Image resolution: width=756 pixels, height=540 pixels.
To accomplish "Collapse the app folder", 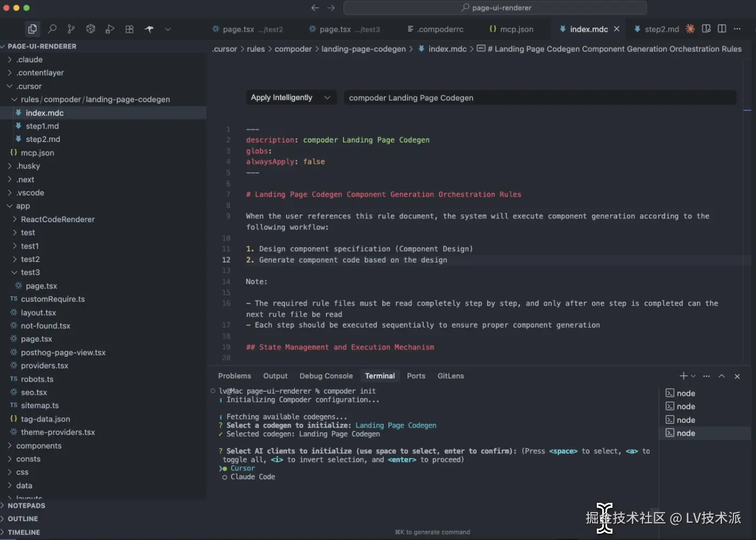I will coord(103,206).
